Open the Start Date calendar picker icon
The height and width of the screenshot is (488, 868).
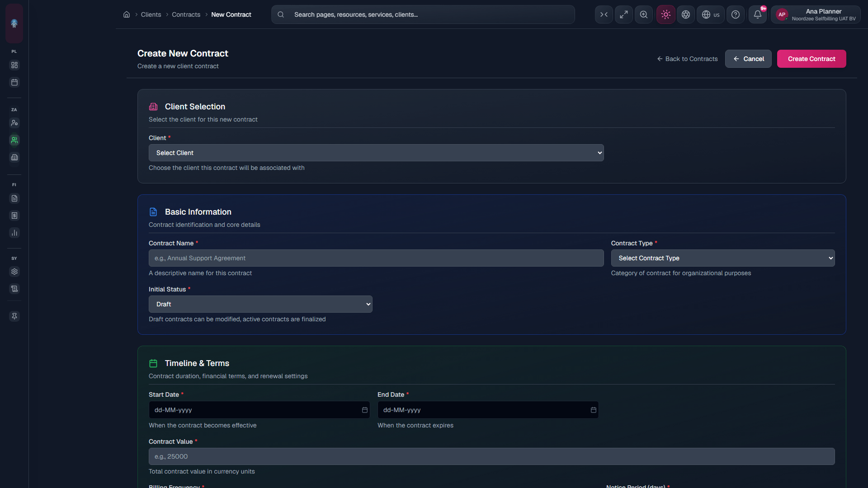click(365, 410)
